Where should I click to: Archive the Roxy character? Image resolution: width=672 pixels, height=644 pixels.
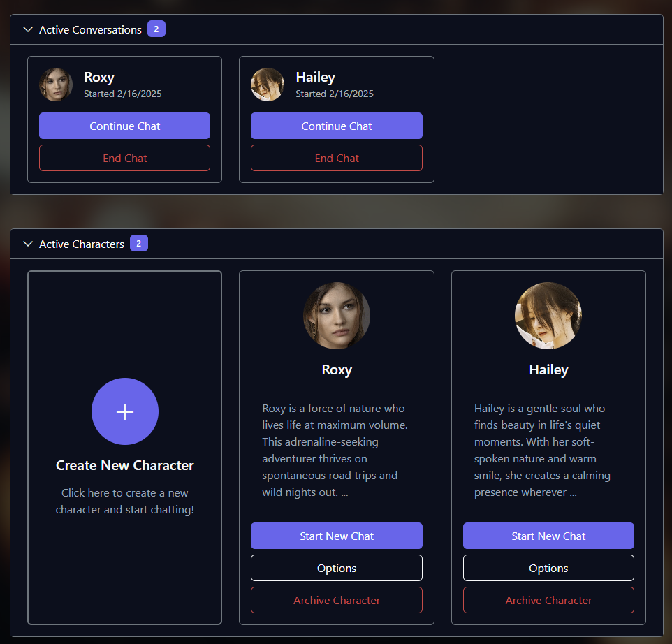pos(337,600)
